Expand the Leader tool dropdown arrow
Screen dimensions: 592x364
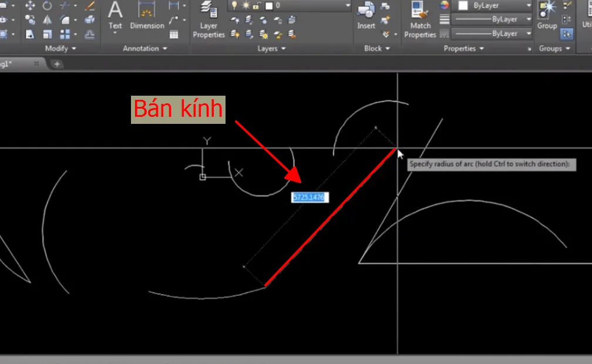coord(184,19)
